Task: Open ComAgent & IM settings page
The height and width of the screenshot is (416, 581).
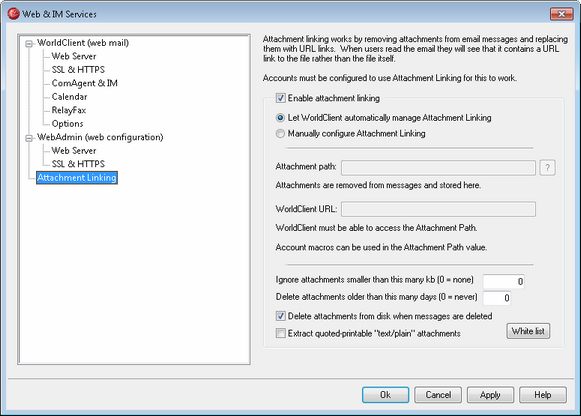Action: pyautogui.click(x=84, y=83)
